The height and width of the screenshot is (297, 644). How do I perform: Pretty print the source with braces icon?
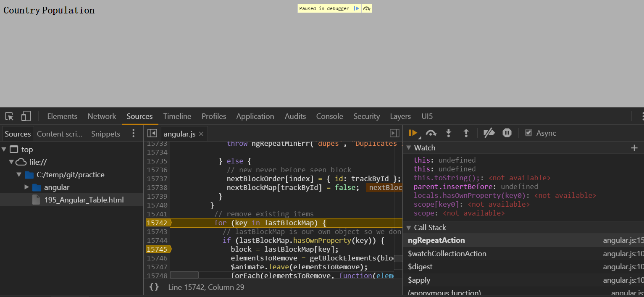pyautogui.click(x=154, y=287)
